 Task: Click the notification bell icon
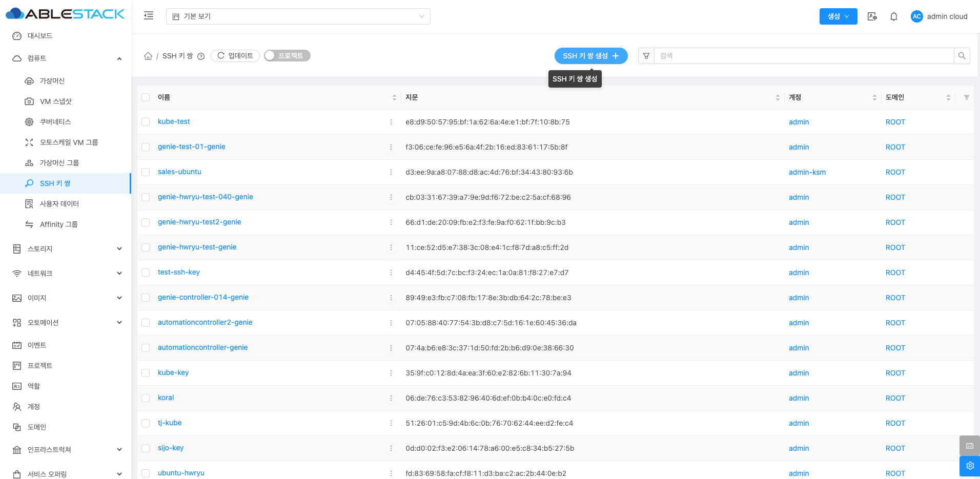[x=893, y=16]
